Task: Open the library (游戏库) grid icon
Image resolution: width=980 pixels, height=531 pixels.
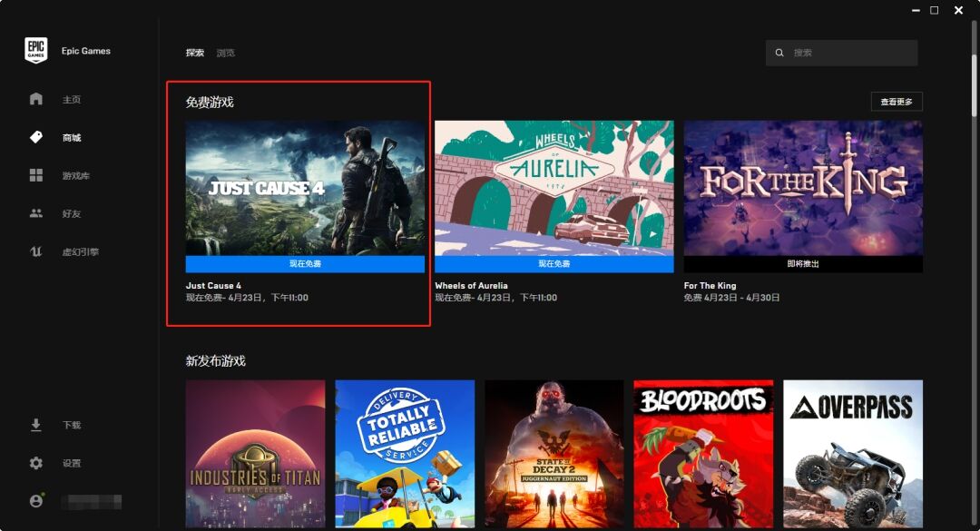Action: click(36, 175)
